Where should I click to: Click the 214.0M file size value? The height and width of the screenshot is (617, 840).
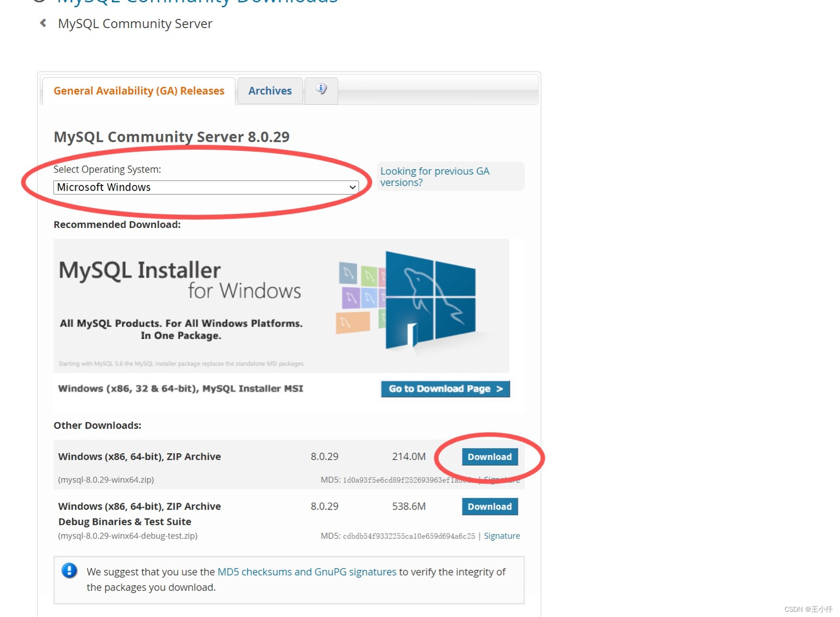(409, 456)
